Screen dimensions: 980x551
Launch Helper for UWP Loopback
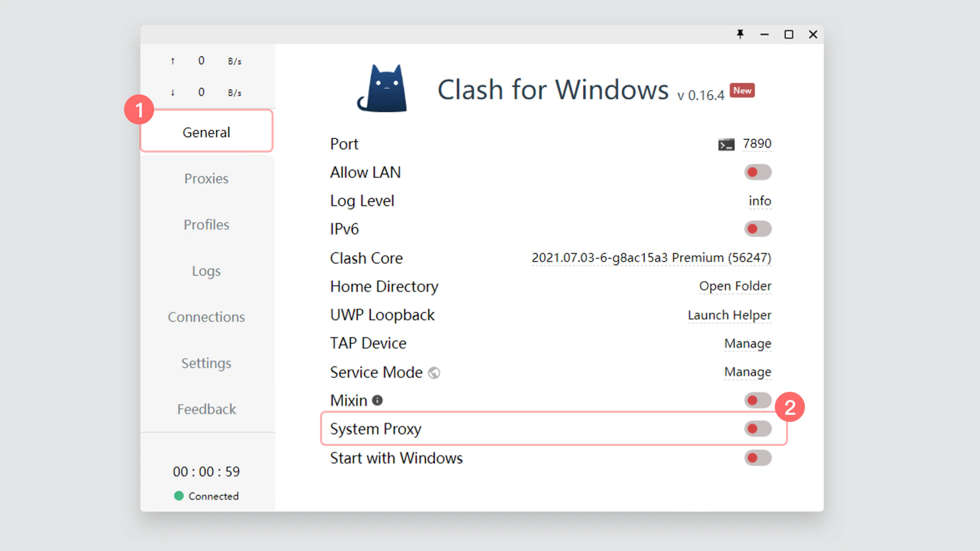[x=729, y=315]
